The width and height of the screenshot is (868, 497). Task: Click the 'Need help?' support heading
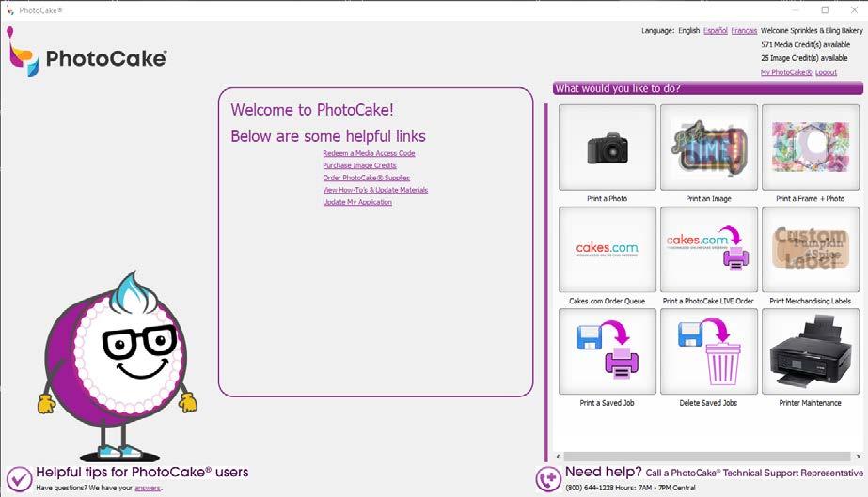[x=604, y=472]
